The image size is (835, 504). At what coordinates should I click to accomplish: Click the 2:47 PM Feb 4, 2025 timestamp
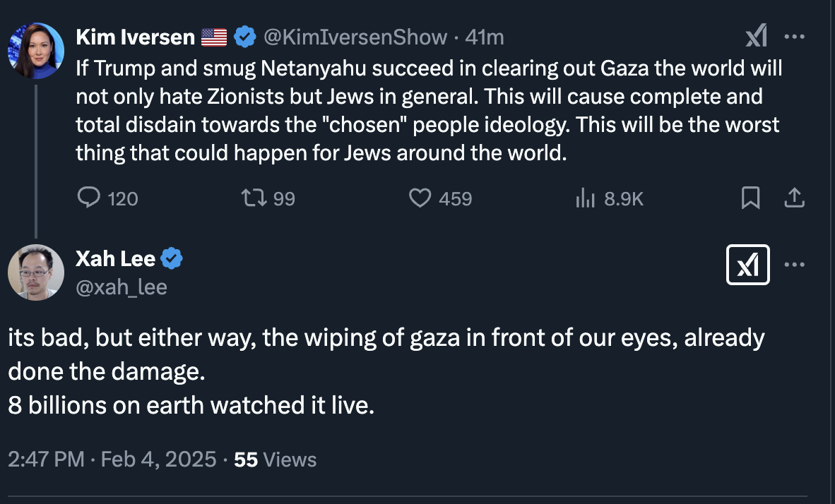[112, 460]
